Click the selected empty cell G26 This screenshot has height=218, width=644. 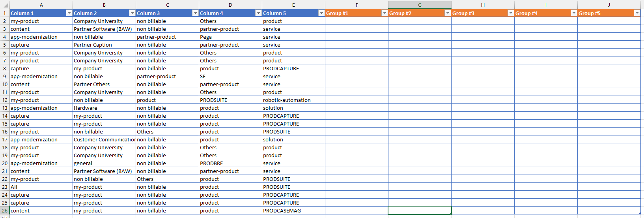pyautogui.click(x=420, y=210)
